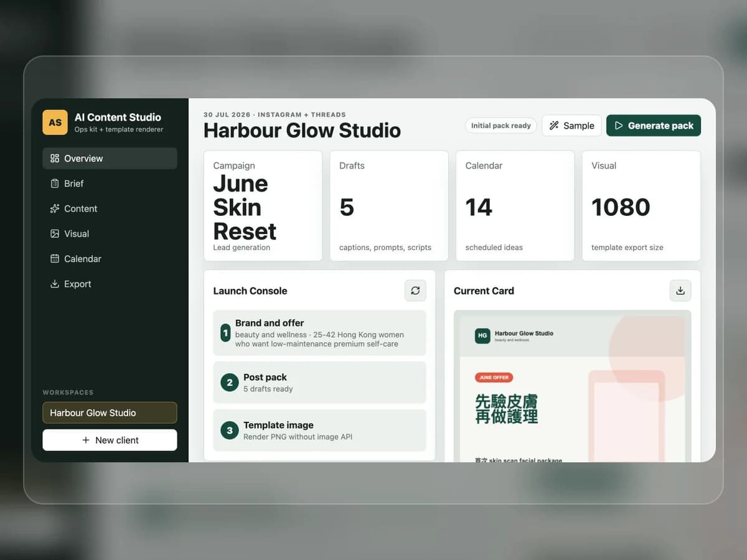The height and width of the screenshot is (560, 747).
Task: Click the '5 drafts ready' text
Action: click(268, 389)
